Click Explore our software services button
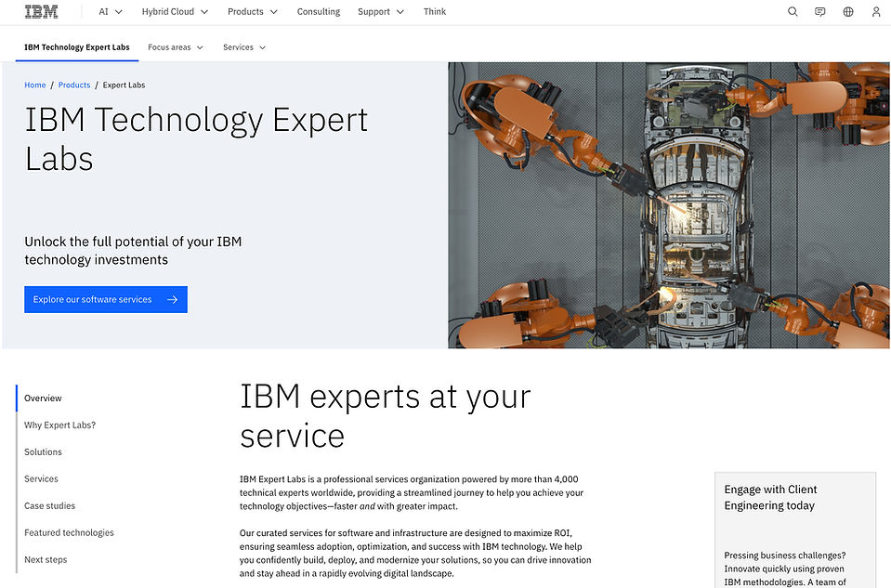The width and height of the screenshot is (891, 588). point(106,299)
